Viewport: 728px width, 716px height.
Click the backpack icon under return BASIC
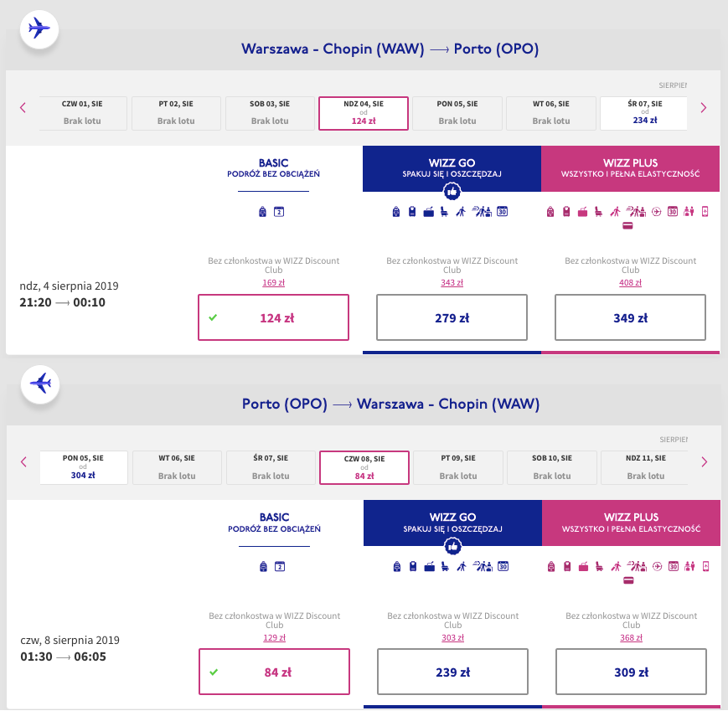[263, 567]
